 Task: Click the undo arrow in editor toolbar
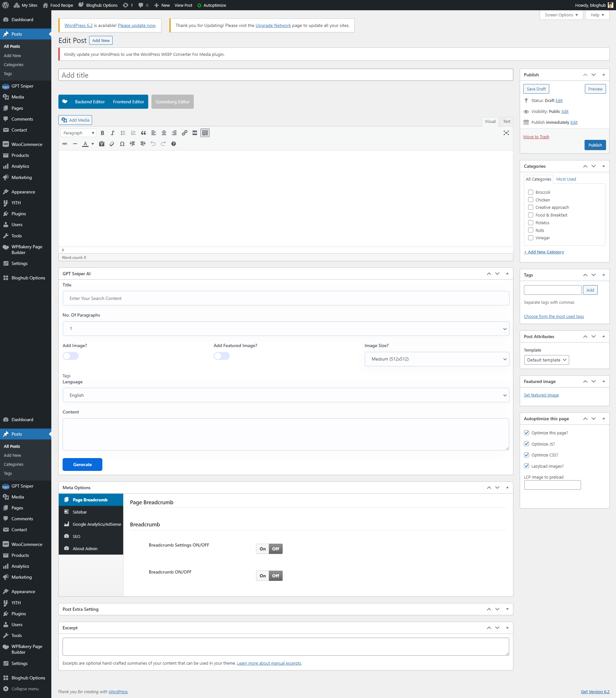[153, 144]
